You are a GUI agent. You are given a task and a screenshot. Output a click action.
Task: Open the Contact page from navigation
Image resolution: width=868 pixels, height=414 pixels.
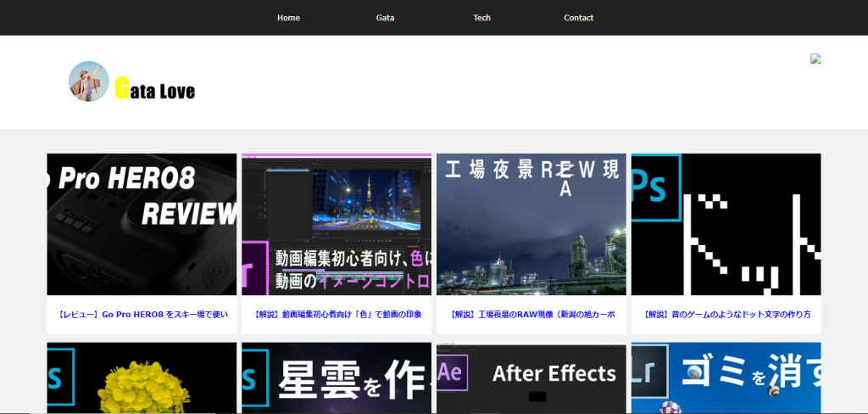[x=578, y=18]
